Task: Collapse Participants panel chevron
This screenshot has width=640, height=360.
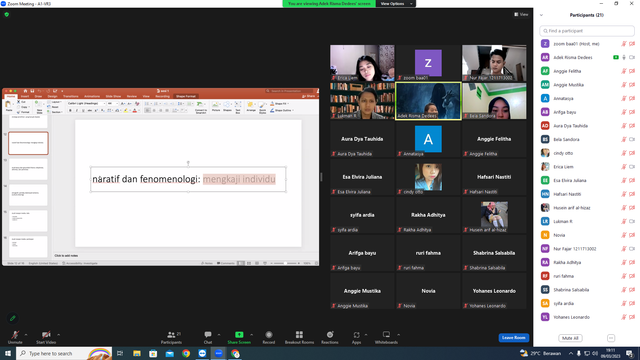Action: coord(541,15)
